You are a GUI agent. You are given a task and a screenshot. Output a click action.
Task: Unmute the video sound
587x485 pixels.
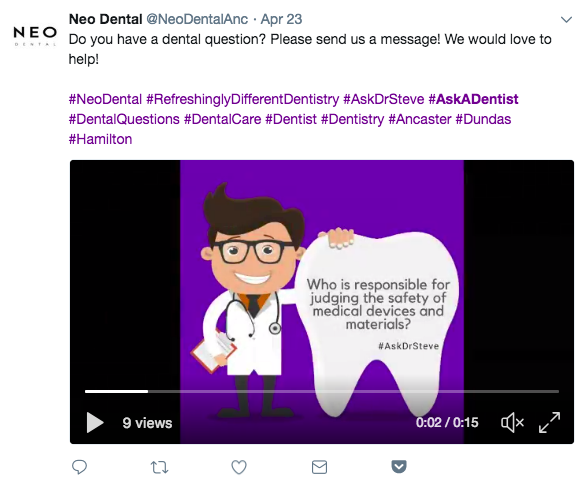coord(512,423)
